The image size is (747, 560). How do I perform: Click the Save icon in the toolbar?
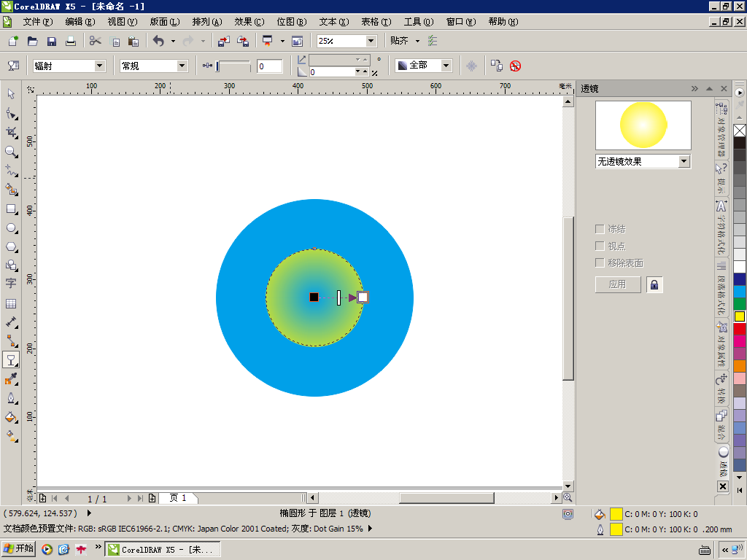52,41
